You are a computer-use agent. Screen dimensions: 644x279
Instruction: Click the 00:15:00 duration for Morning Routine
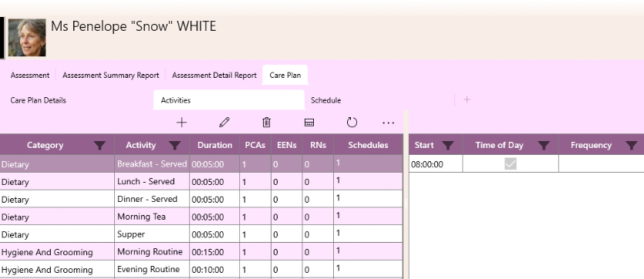coord(214,252)
